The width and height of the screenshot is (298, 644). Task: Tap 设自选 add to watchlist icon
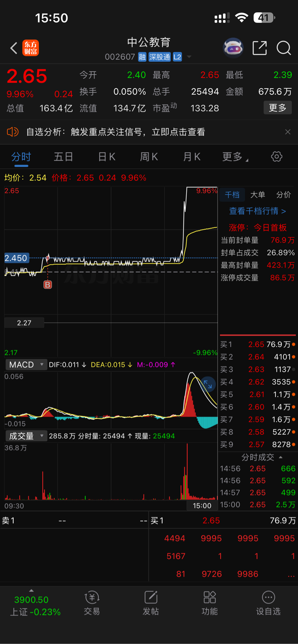point(268,603)
